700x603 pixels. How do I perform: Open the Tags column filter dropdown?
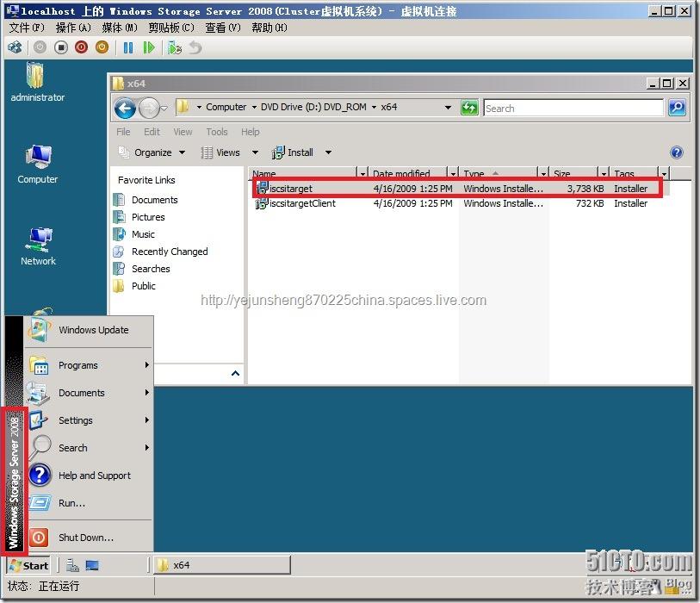coord(665,173)
